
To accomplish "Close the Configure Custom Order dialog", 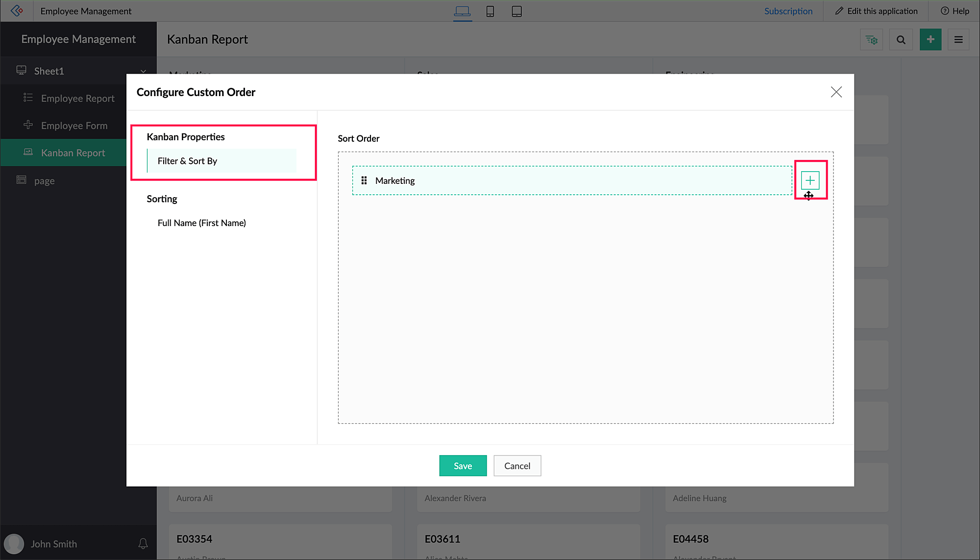I will [836, 92].
